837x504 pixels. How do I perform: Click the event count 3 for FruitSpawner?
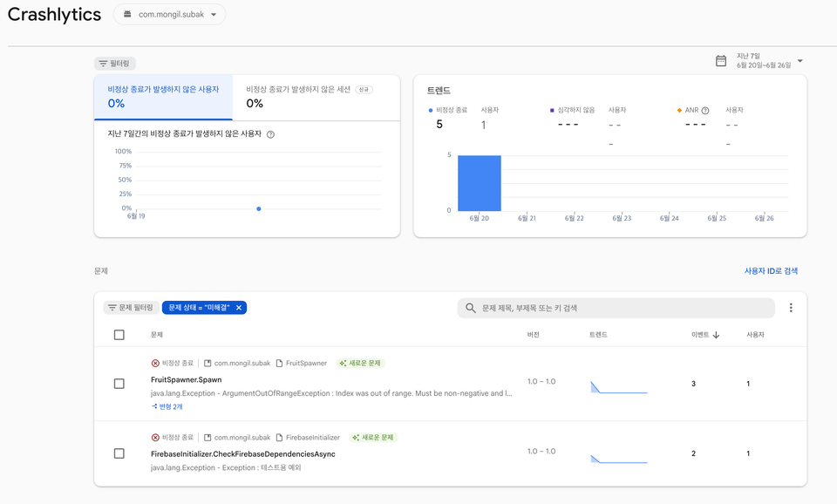point(693,384)
